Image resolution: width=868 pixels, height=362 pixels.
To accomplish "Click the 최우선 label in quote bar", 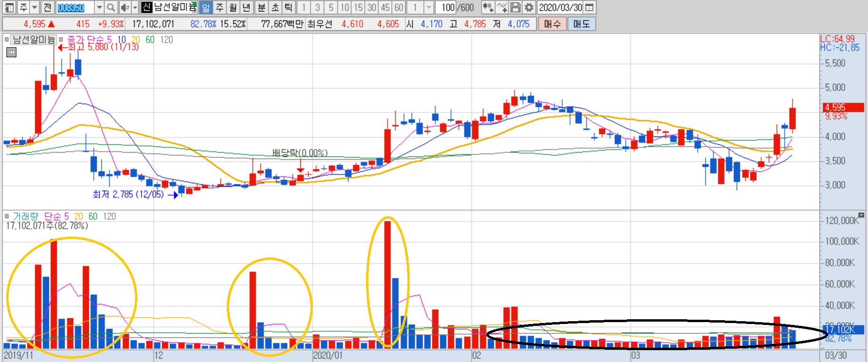I will point(319,24).
